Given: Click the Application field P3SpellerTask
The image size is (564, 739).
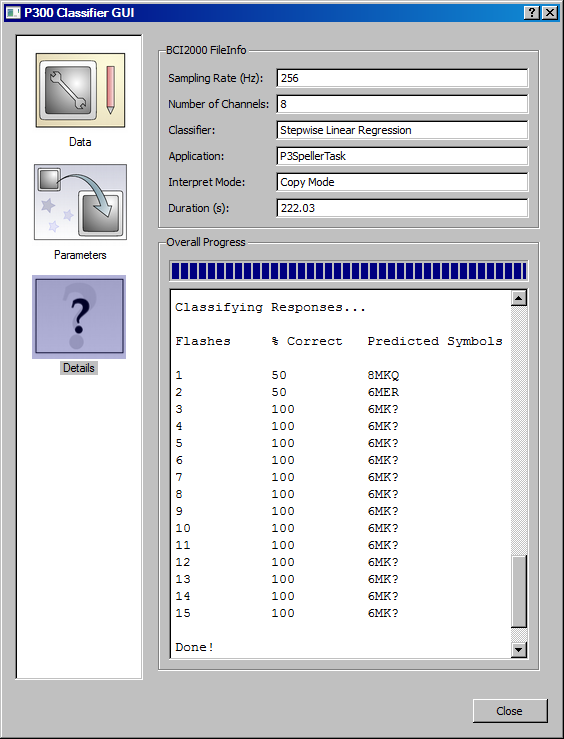Looking at the screenshot, I should (402, 156).
